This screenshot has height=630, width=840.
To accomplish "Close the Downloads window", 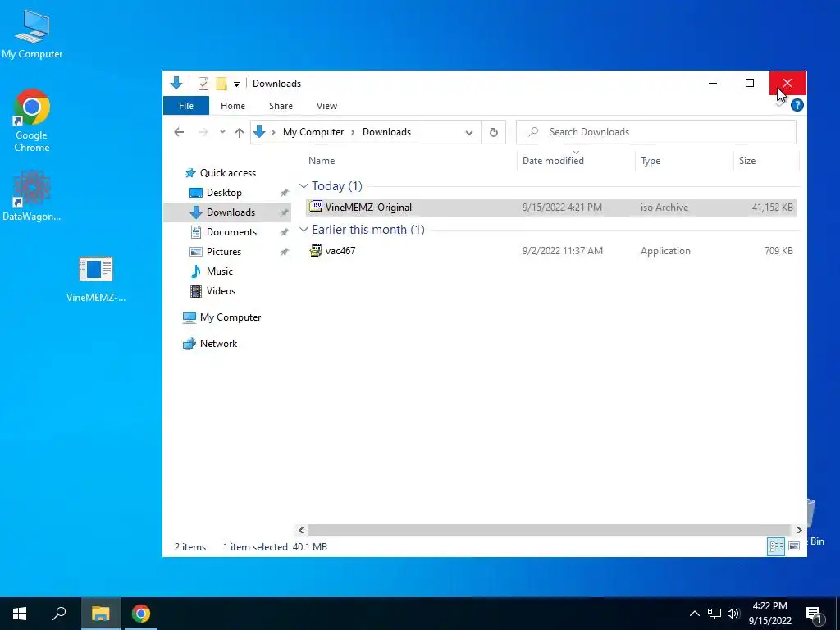I will [787, 83].
